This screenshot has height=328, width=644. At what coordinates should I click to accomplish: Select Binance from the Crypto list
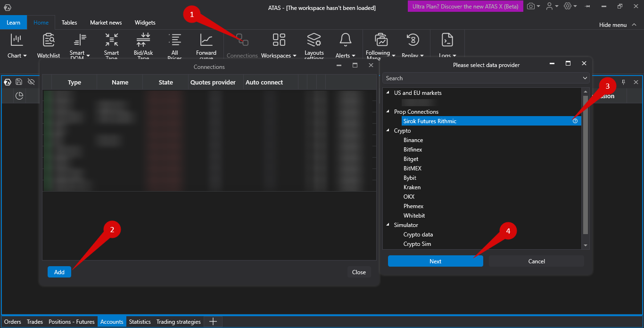pyautogui.click(x=413, y=140)
